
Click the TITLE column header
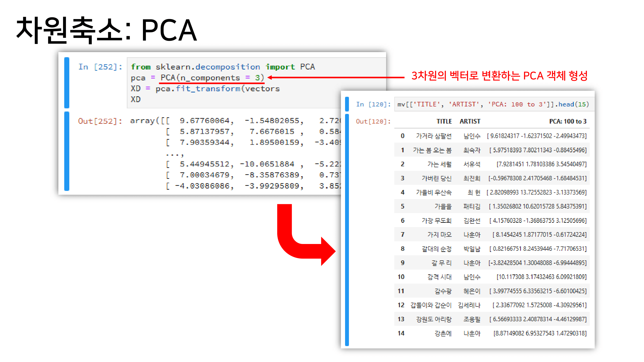[x=444, y=121]
